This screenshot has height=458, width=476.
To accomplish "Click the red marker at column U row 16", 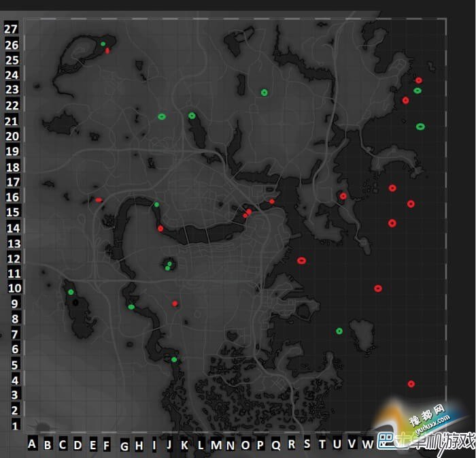I will tap(343, 197).
